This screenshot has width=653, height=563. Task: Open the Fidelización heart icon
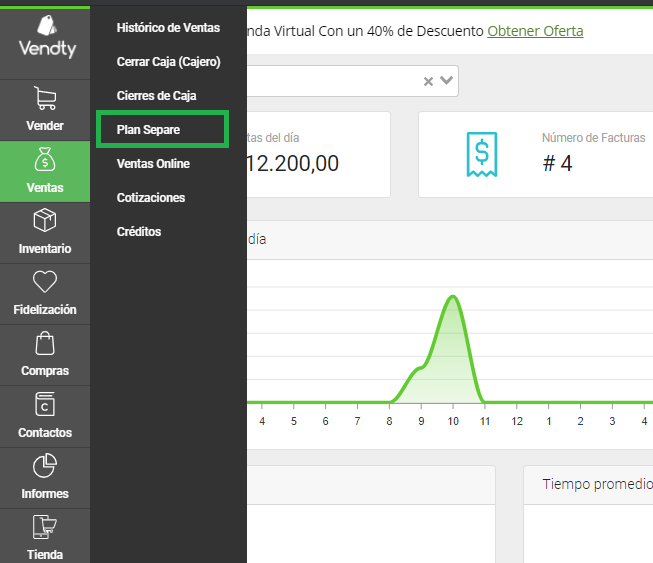(45, 282)
